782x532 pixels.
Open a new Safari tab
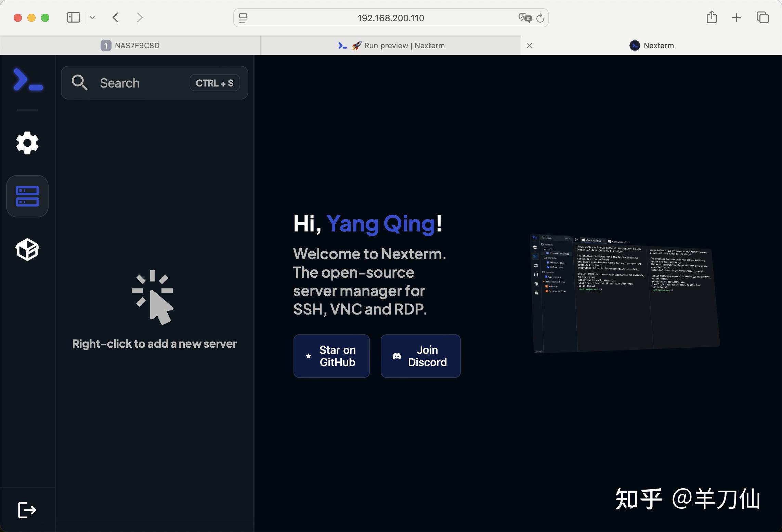click(737, 17)
